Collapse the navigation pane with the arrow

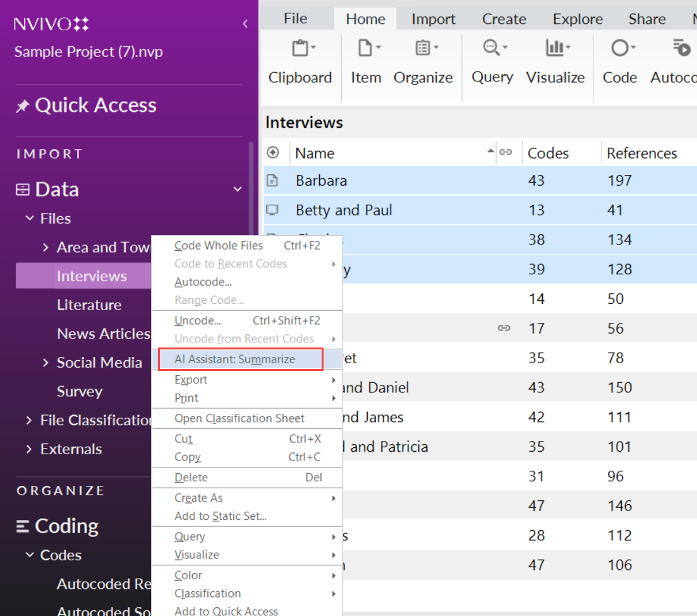click(x=245, y=24)
